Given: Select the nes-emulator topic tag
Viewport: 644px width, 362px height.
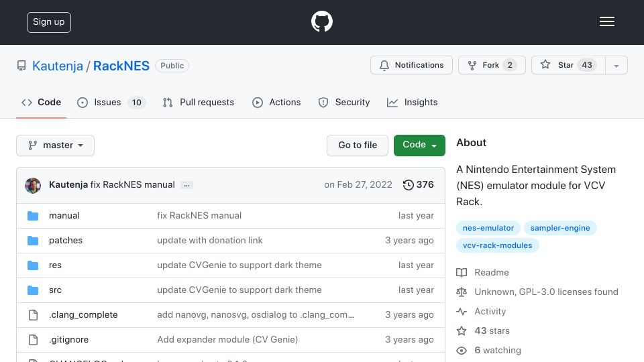Looking at the screenshot, I should [488, 228].
